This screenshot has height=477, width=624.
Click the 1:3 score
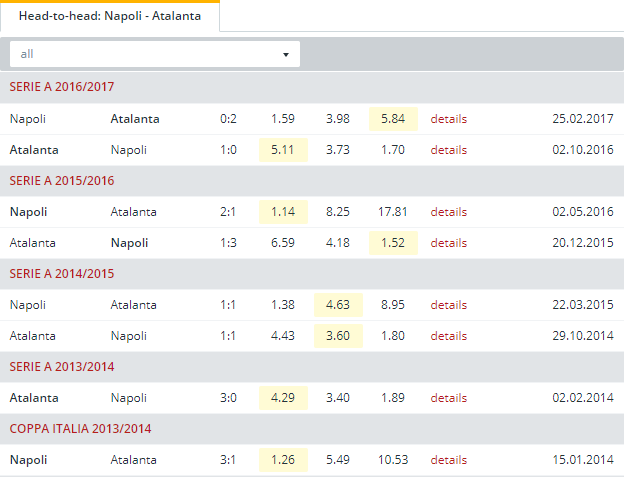pos(228,243)
